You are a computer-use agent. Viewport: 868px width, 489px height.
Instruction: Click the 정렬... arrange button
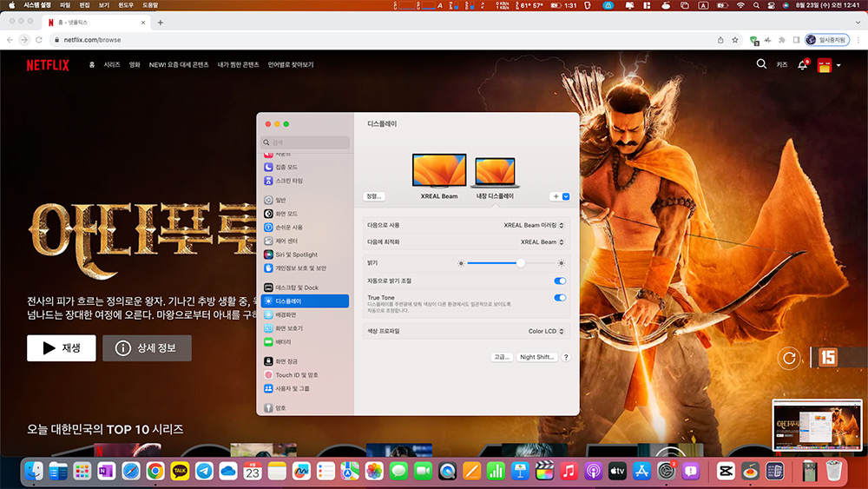(374, 196)
